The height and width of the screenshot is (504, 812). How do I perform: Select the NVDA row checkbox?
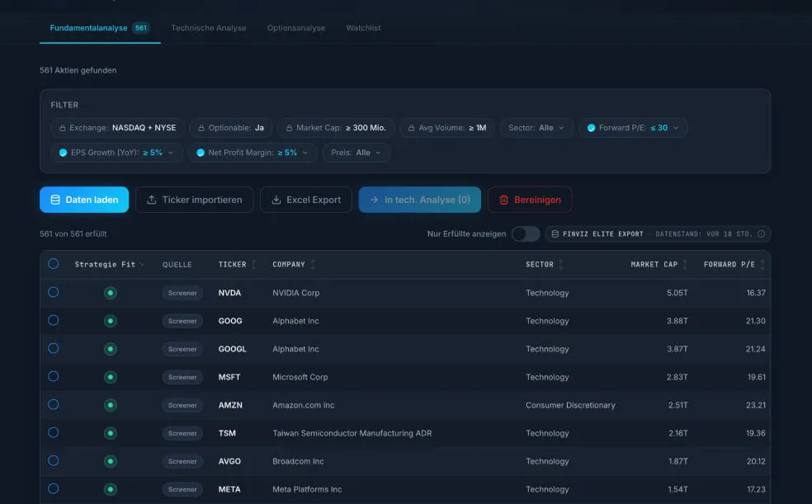[x=54, y=292]
